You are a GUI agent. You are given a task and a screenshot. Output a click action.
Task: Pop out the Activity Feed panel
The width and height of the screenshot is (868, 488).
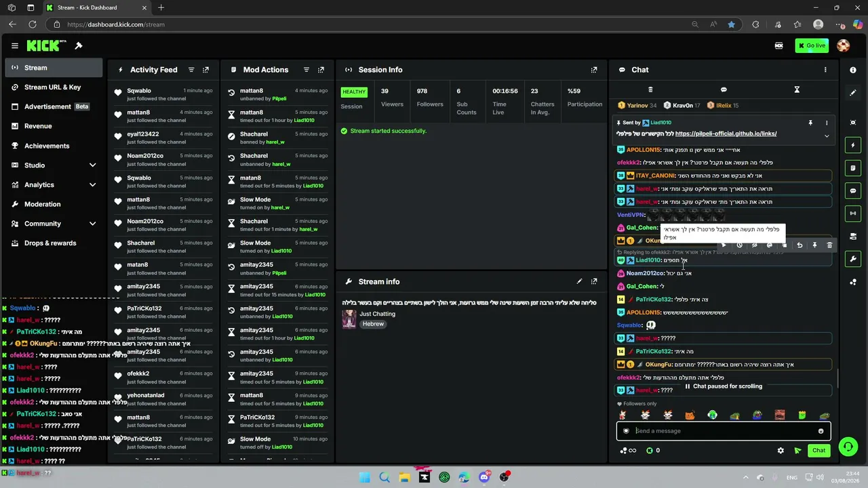pos(206,70)
